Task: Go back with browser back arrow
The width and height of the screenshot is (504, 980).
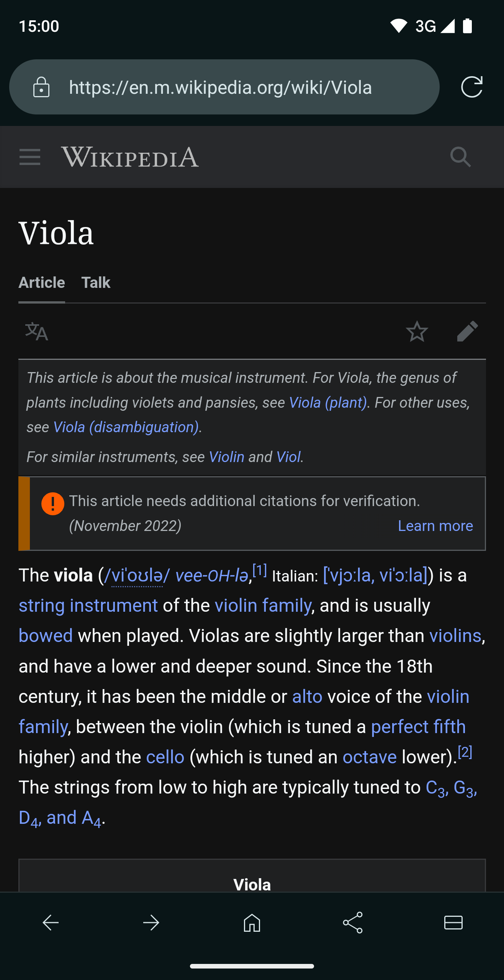Action: (x=51, y=923)
